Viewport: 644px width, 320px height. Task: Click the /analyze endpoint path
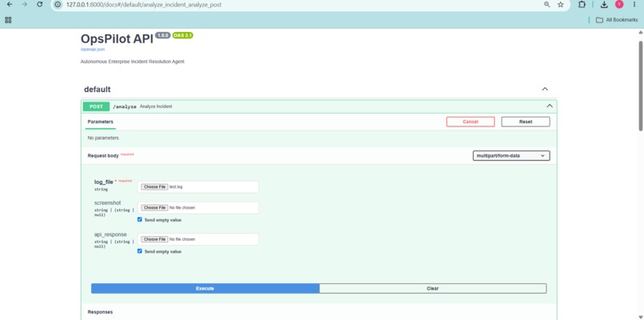click(x=125, y=106)
